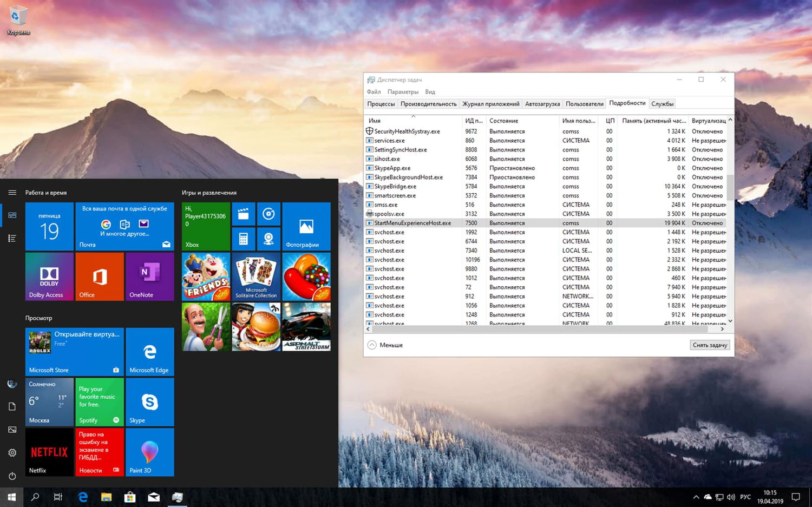Switch to the Процессы tab
Viewport: 812px width, 507px height.
pos(381,104)
